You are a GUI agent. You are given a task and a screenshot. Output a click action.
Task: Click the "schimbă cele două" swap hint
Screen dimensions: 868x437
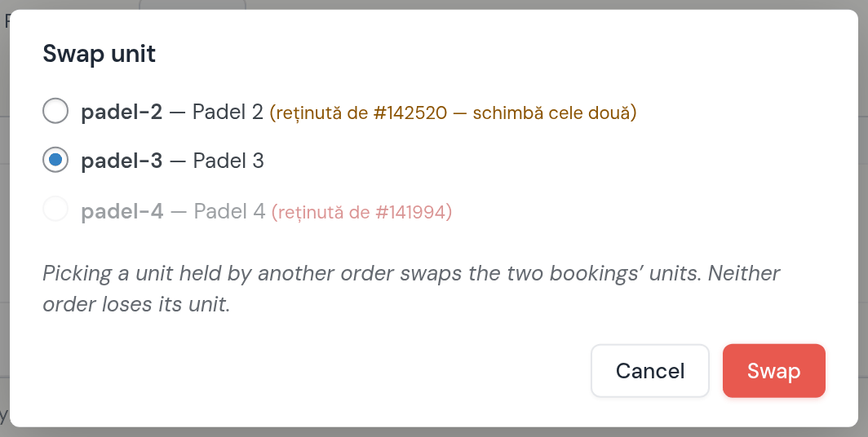(x=551, y=113)
